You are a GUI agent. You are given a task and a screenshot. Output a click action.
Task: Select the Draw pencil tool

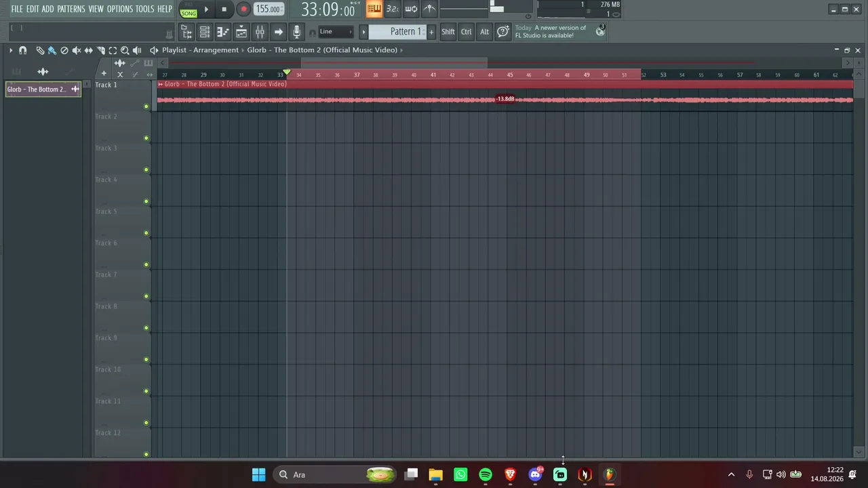pos(40,50)
